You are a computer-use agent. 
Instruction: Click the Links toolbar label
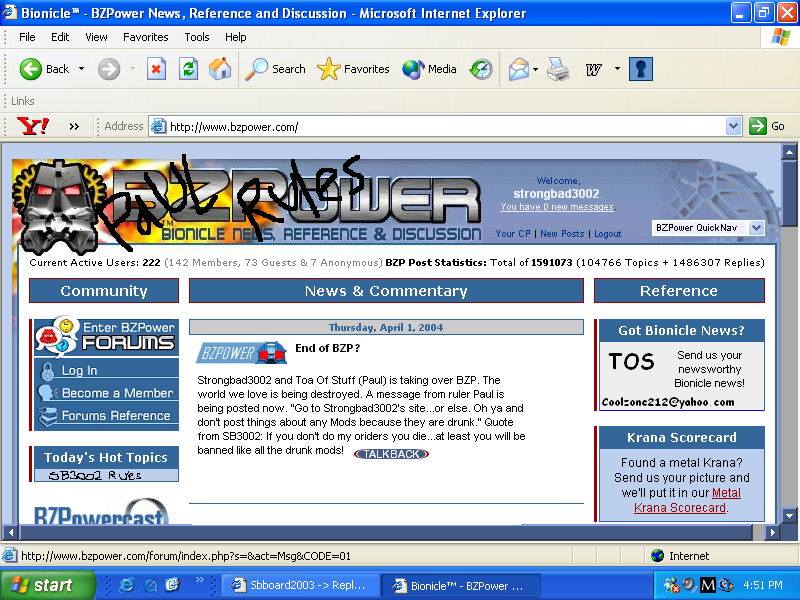coord(22,101)
